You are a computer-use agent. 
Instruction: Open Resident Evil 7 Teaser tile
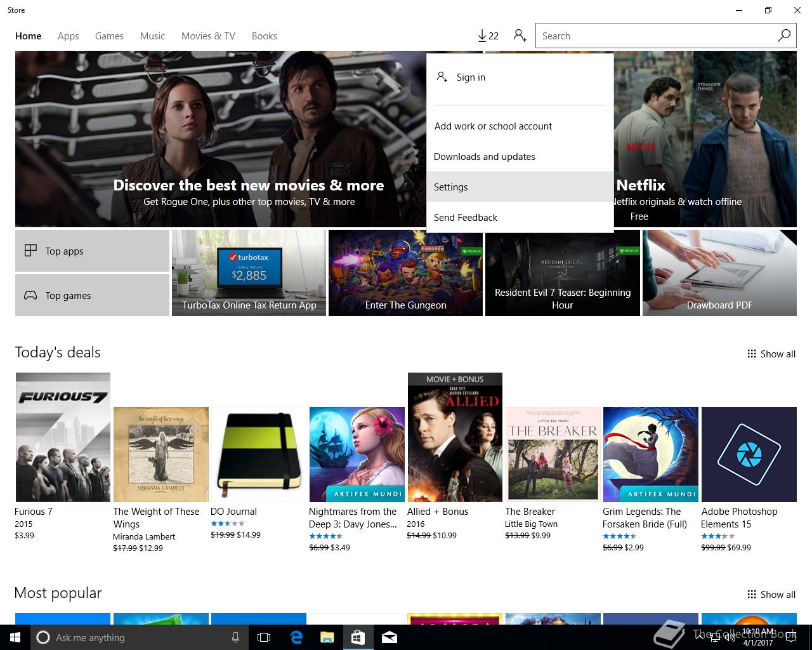[x=563, y=273]
